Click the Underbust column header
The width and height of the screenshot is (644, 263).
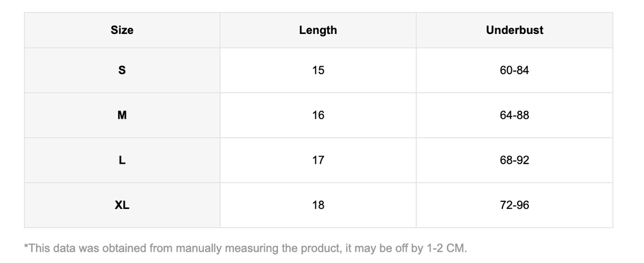point(514,30)
